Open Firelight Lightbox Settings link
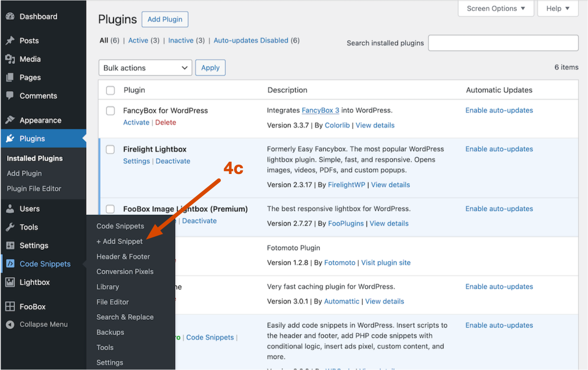The image size is (588, 370). coord(137,161)
